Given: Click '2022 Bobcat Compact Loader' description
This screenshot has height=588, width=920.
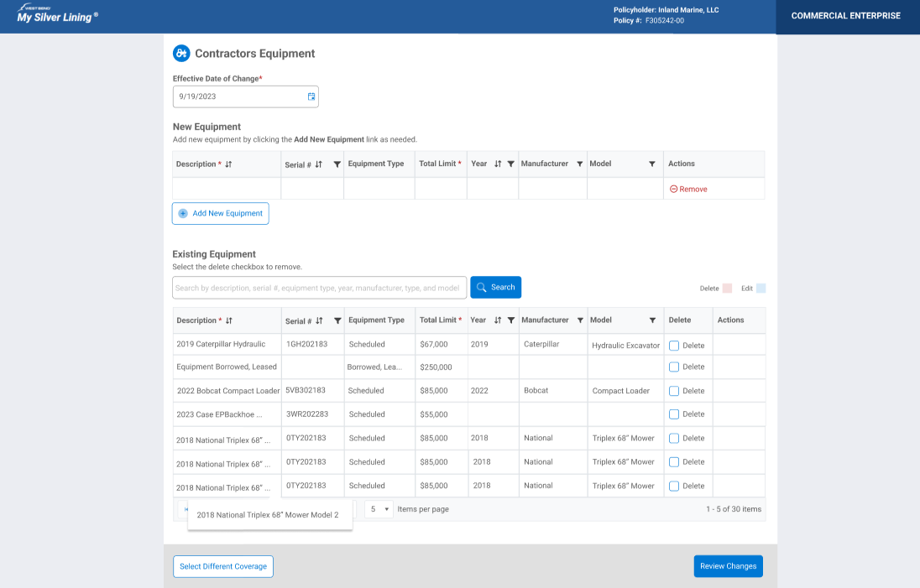Looking at the screenshot, I should point(228,391).
